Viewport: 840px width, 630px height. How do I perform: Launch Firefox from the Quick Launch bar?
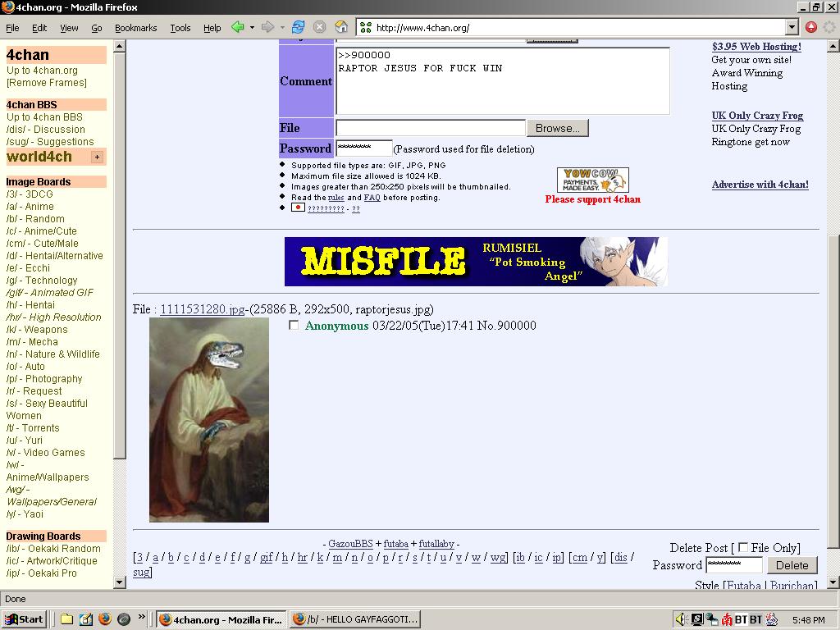point(105,619)
